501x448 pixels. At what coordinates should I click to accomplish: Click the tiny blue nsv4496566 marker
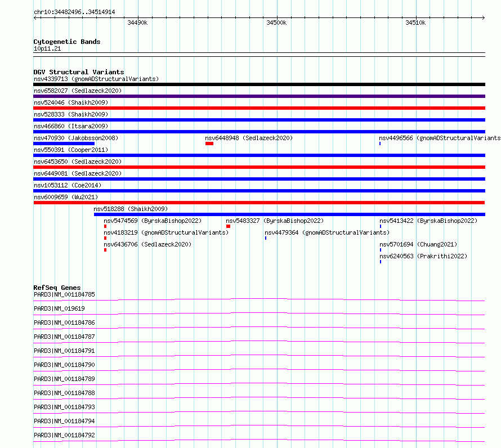tap(380, 144)
